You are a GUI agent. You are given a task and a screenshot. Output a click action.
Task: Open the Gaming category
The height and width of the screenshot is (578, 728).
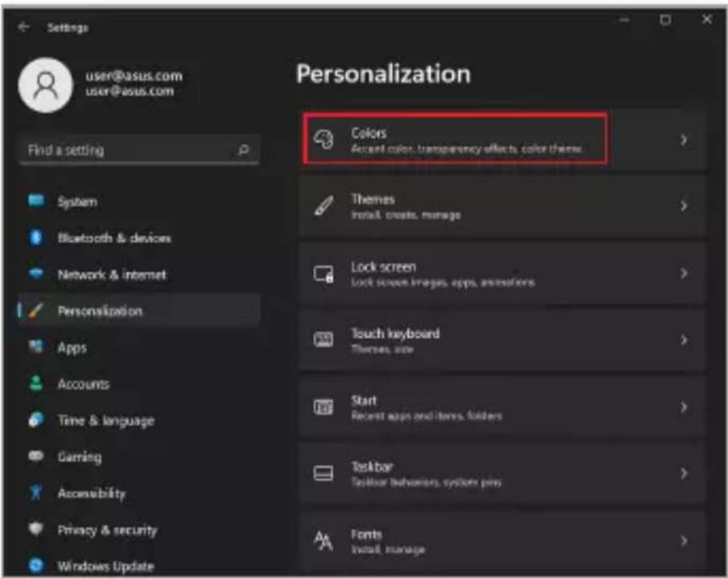point(139,457)
